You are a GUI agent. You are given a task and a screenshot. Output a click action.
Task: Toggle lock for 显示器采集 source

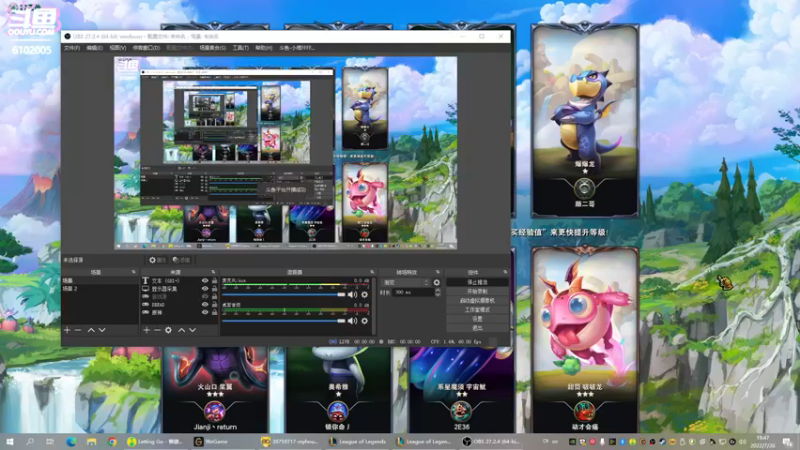coord(214,289)
